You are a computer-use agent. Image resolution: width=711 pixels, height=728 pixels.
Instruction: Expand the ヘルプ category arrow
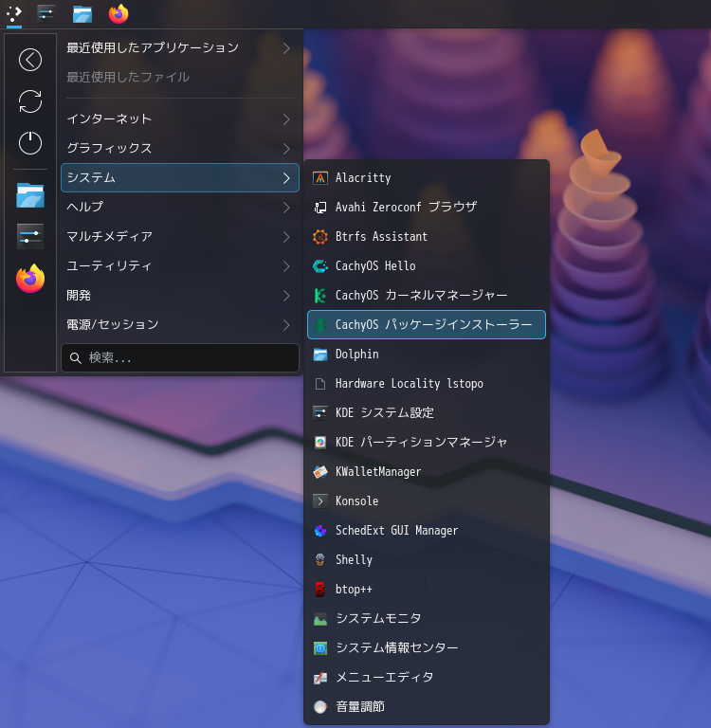click(286, 208)
